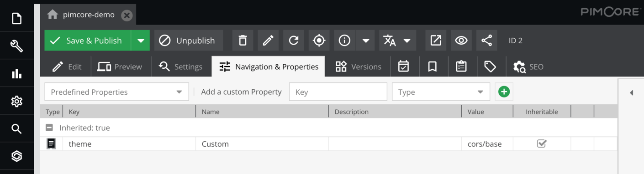This screenshot has width=644, height=174.
Task: Click the delete trash can icon
Action: [x=243, y=41]
